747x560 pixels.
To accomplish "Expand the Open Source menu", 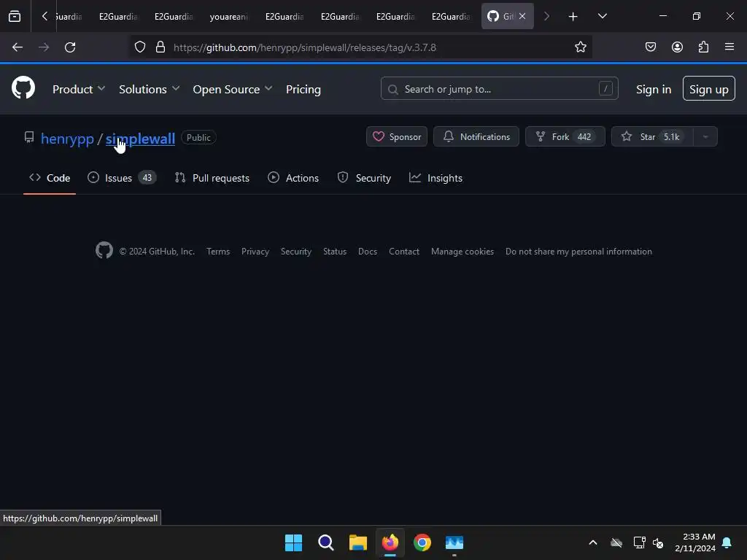I will 233,89.
